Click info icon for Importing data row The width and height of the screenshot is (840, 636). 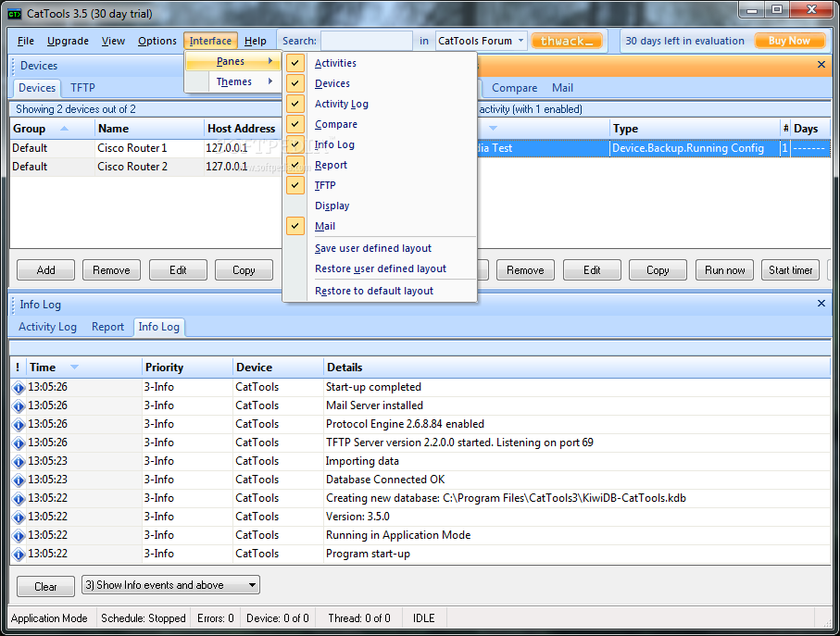coord(19,461)
